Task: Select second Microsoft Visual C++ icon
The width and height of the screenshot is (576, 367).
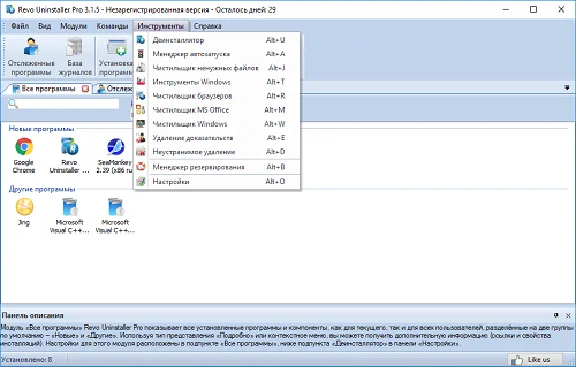Action: pyautogui.click(x=115, y=216)
